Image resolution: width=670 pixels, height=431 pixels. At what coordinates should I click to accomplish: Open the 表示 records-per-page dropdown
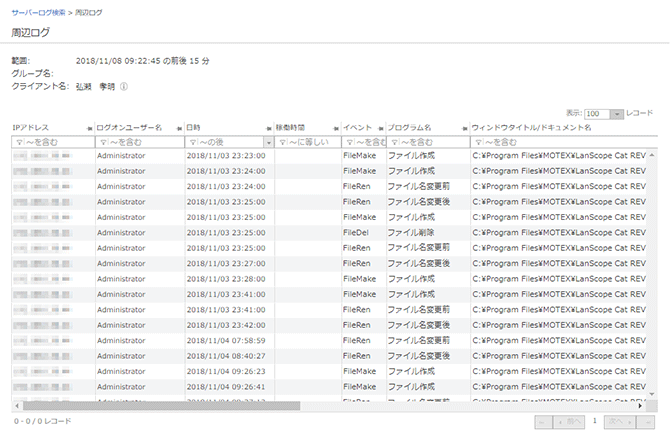point(616,114)
